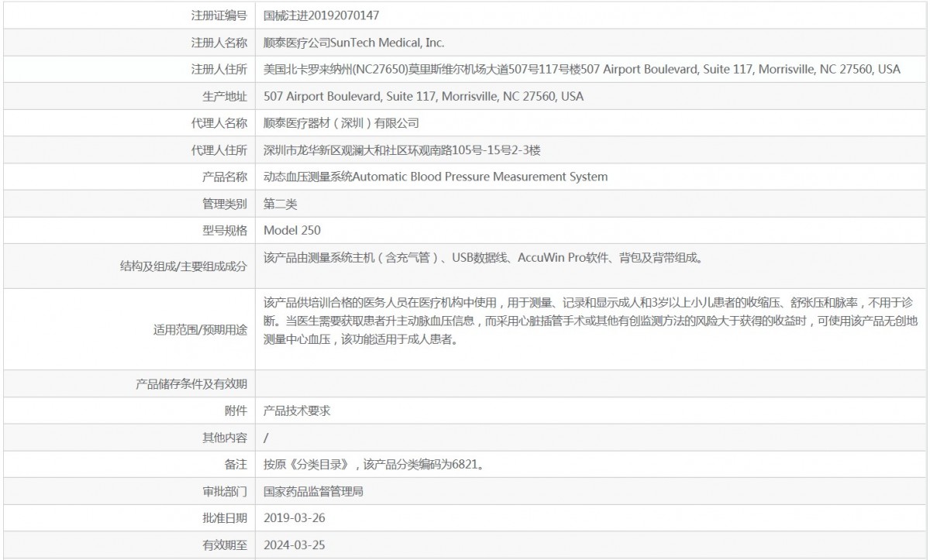This screenshot has height=560, width=930.
Task: Select production address 507 Airport Boulevard value
Action: coord(423,96)
